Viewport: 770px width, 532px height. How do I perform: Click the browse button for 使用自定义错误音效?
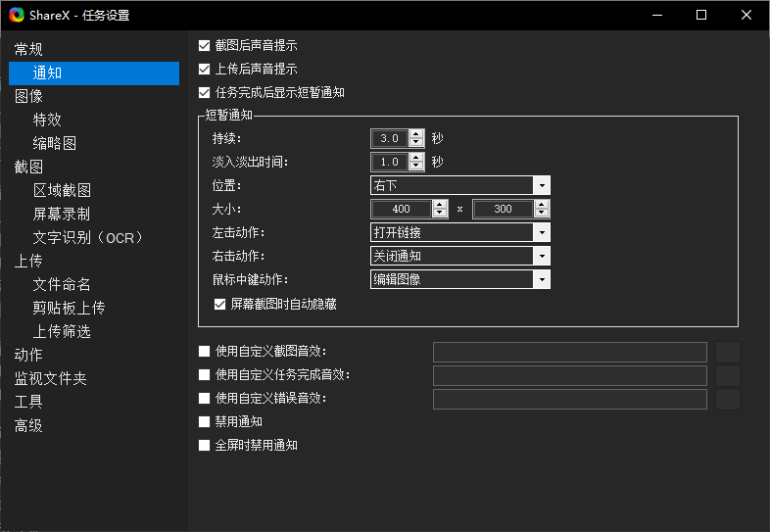728,399
